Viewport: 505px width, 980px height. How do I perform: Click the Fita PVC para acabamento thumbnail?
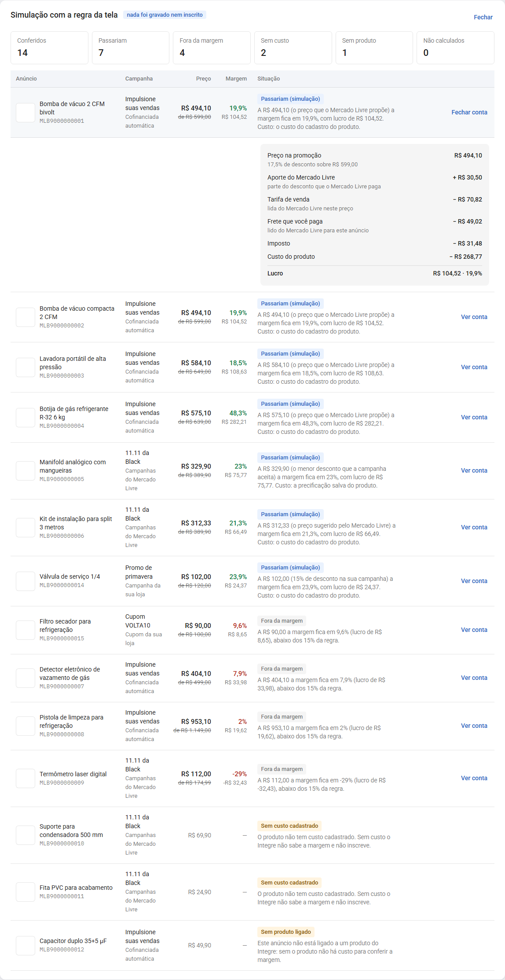[x=26, y=892]
